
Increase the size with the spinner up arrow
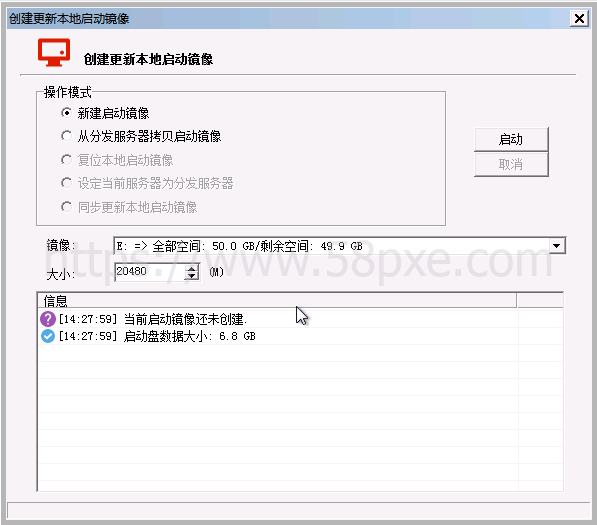[192, 268]
